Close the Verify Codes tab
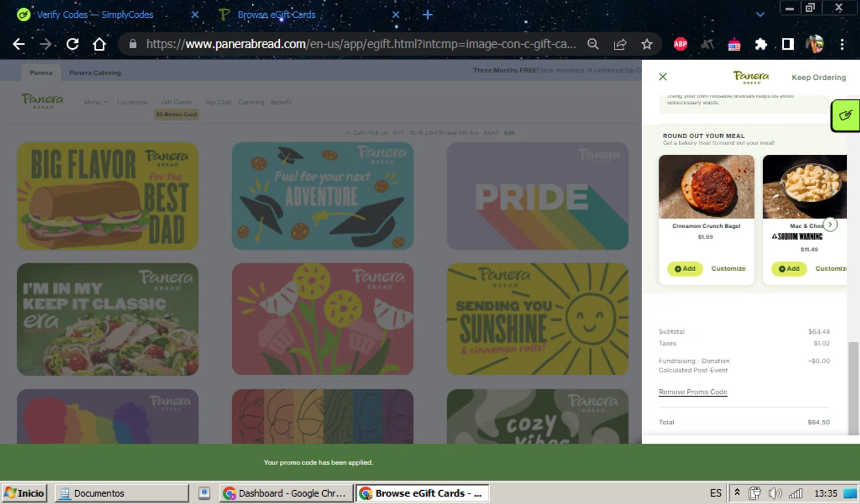The height and width of the screenshot is (504, 860). point(195,14)
